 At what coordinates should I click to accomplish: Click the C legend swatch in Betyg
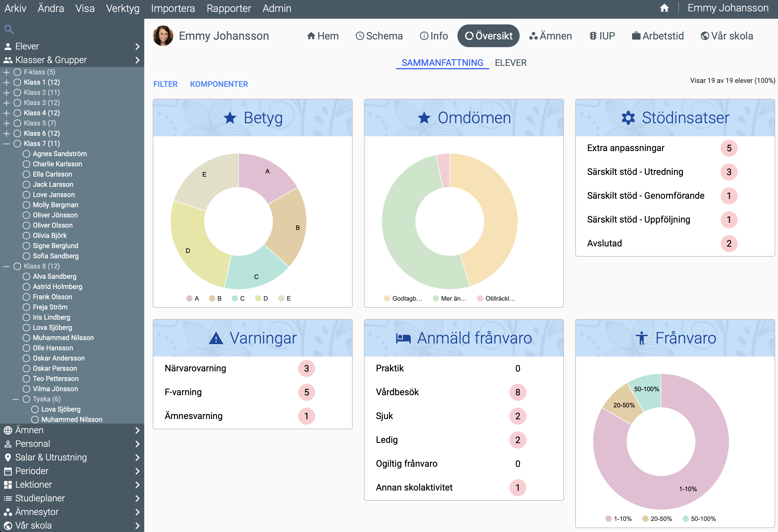coord(235,298)
